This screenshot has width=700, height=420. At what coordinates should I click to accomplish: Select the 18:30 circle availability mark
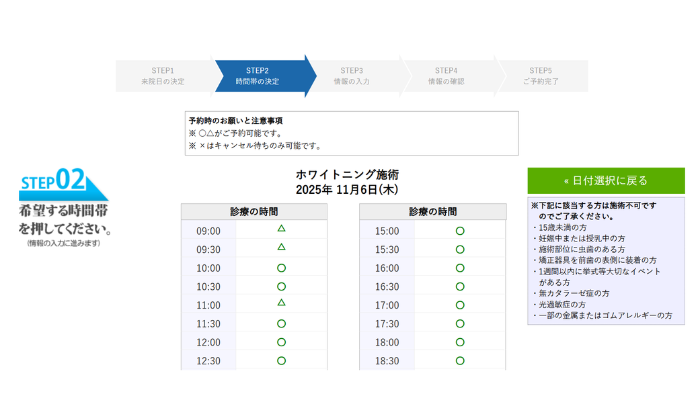coord(460,360)
